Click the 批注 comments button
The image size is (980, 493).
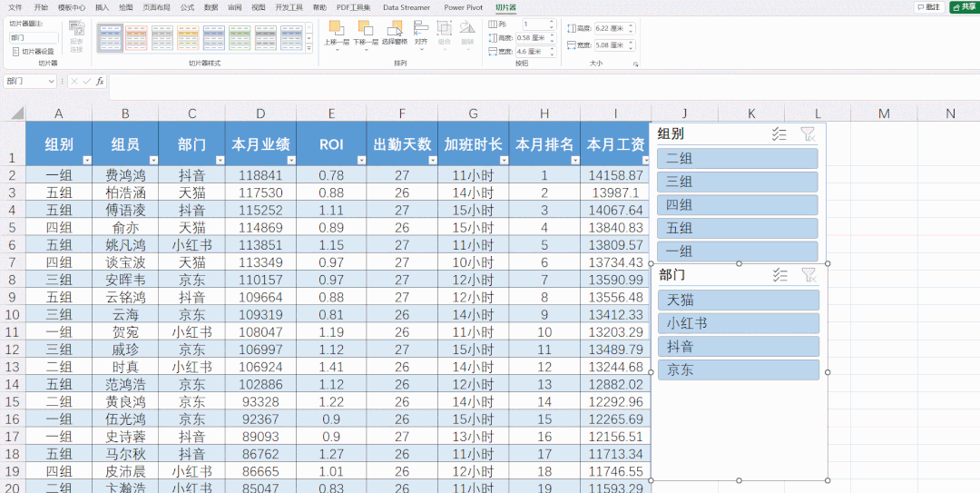[929, 7]
